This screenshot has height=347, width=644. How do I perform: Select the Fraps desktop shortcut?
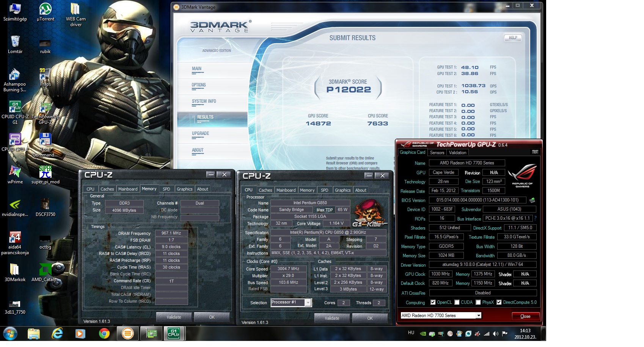coord(46,77)
